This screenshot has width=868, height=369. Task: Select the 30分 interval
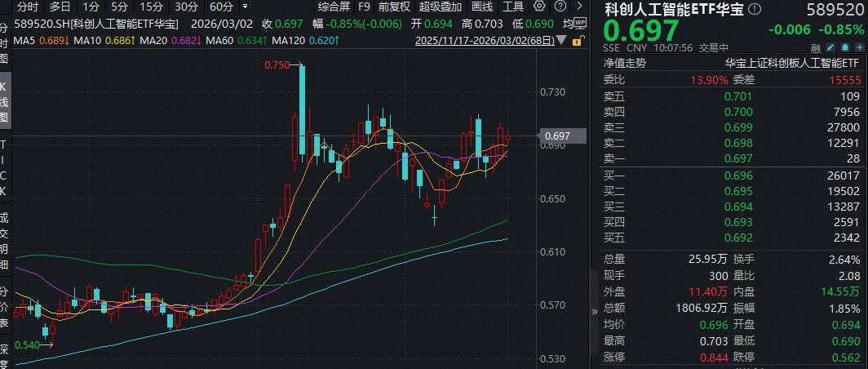coord(187,7)
